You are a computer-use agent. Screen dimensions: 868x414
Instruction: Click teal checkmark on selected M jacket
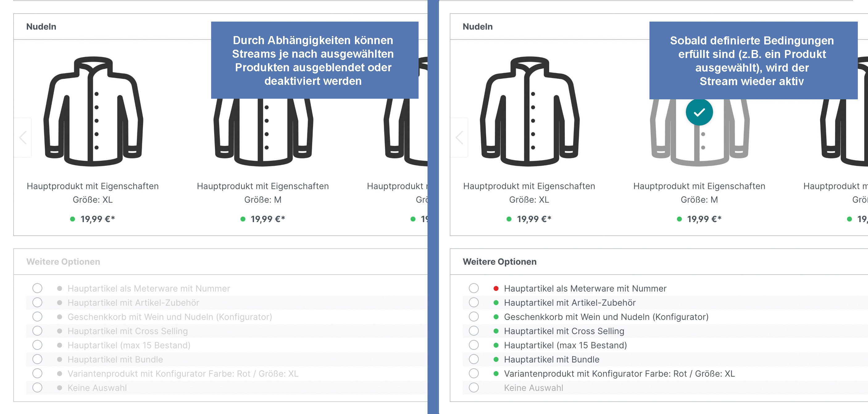pos(699,112)
